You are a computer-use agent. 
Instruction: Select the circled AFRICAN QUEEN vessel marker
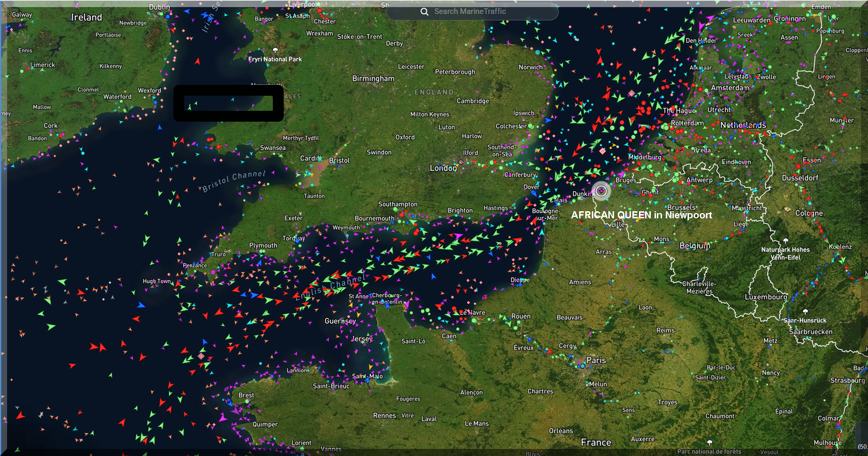click(x=601, y=191)
